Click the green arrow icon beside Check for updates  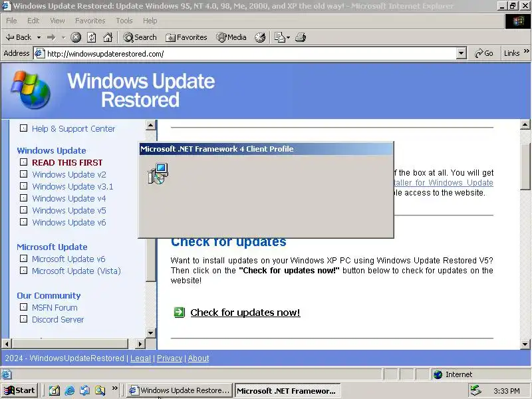[179, 312]
